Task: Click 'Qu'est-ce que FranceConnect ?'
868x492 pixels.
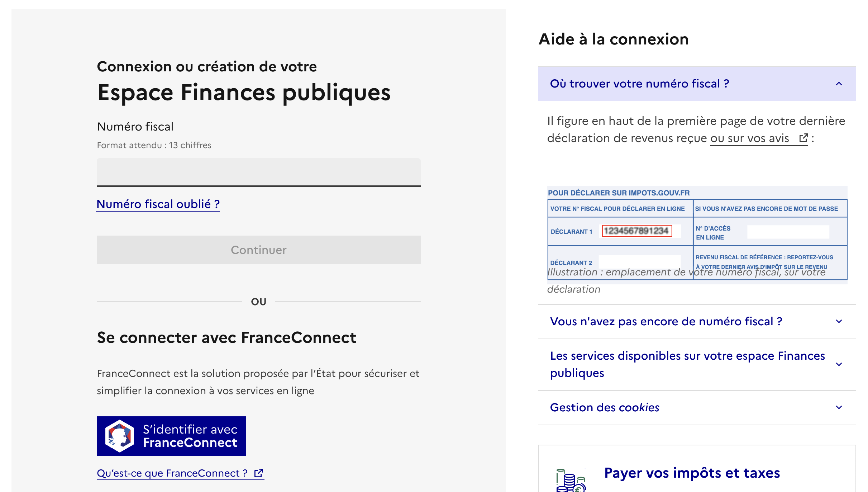Action: 172,473
